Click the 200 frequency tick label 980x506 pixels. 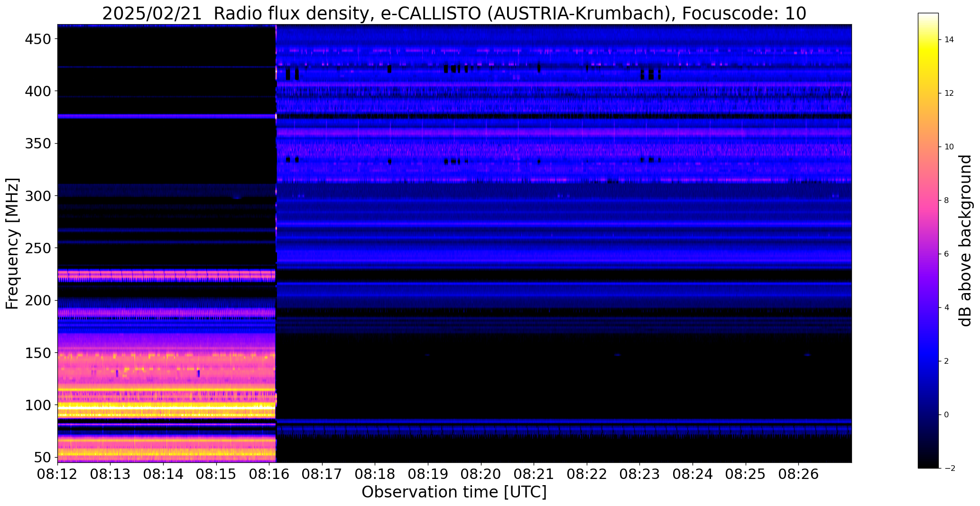(37, 301)
